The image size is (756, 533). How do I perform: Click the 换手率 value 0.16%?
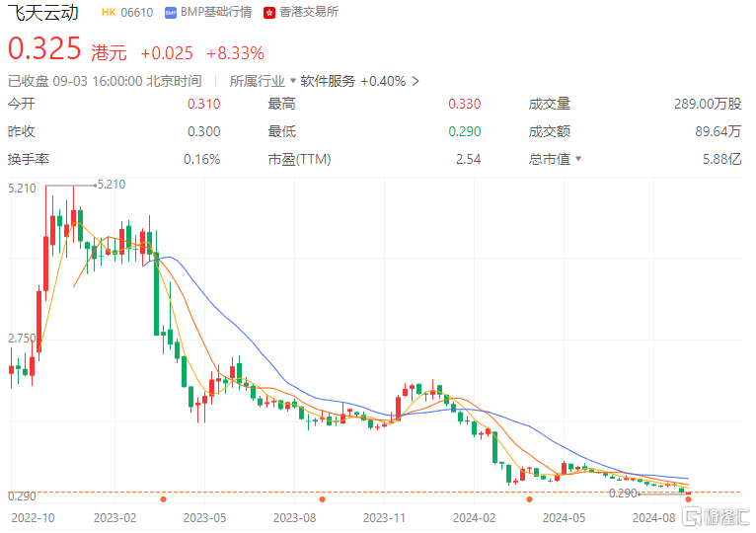202,159
